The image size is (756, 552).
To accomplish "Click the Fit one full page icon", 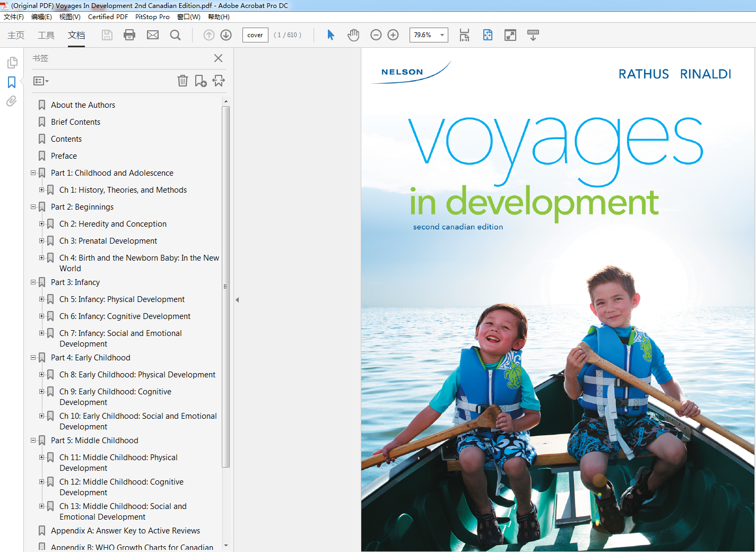I will (x=488, y=35).
